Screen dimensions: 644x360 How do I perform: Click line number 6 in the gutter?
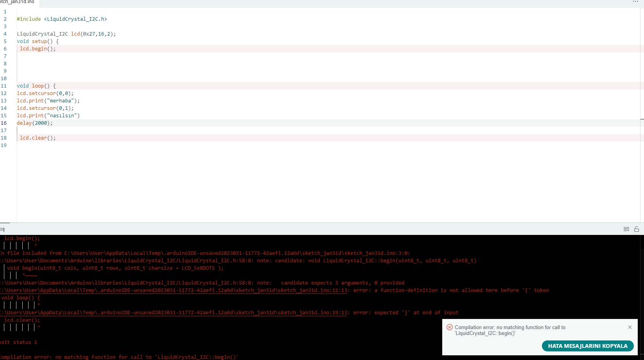tap(5, 49)
